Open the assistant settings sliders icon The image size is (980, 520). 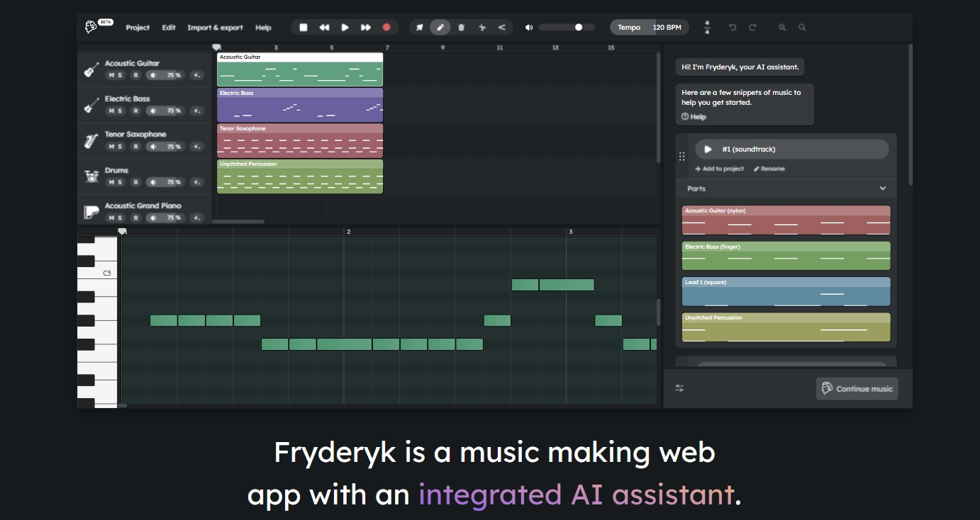[x=679, y=388]
